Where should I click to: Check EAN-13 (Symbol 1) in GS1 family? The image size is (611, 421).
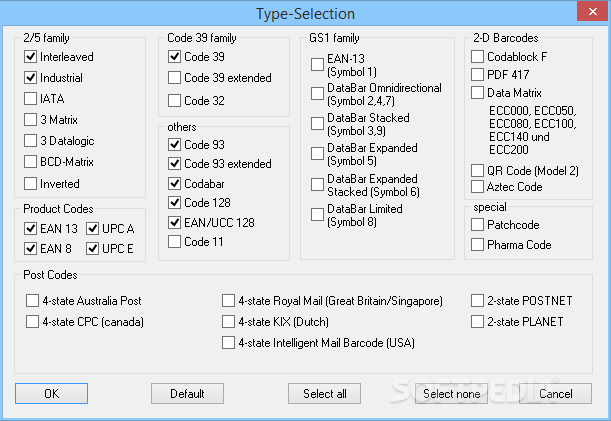pos(317,65)
